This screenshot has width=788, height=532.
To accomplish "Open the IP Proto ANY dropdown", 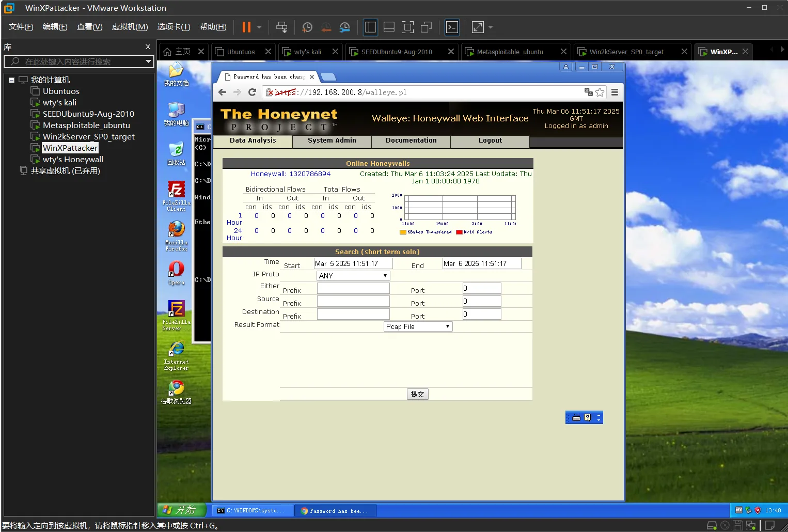I will 353,276.
